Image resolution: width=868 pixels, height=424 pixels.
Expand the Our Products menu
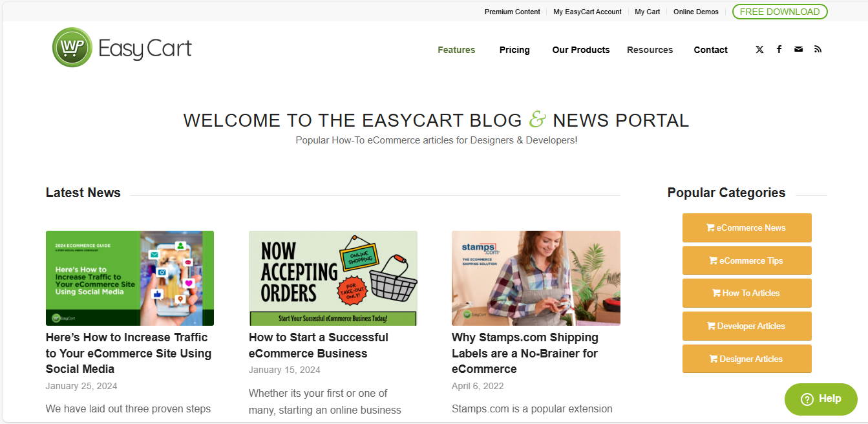(x=581, y=50)
